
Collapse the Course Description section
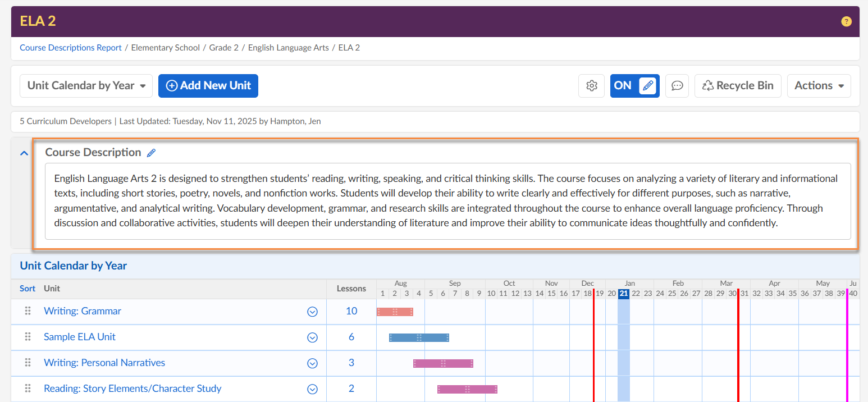click(x=24, y=153)
